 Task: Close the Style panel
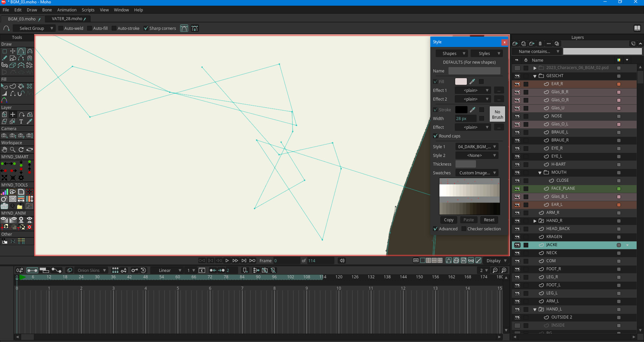pyautogui.click(x=504, y=42)
